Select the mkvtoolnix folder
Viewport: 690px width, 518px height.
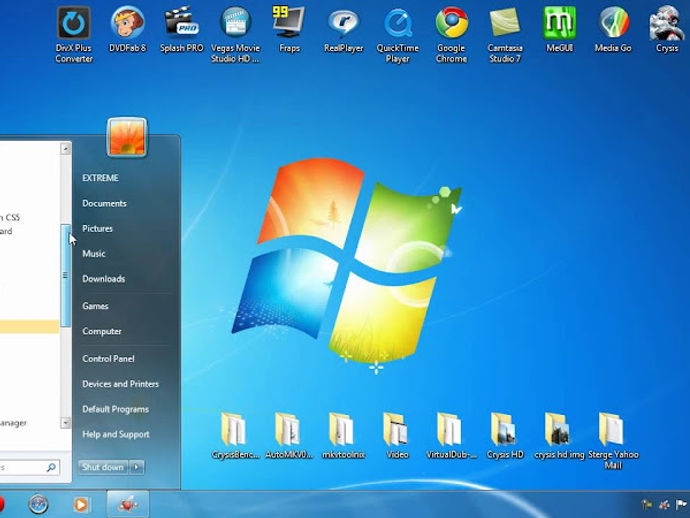pos(343,436)
